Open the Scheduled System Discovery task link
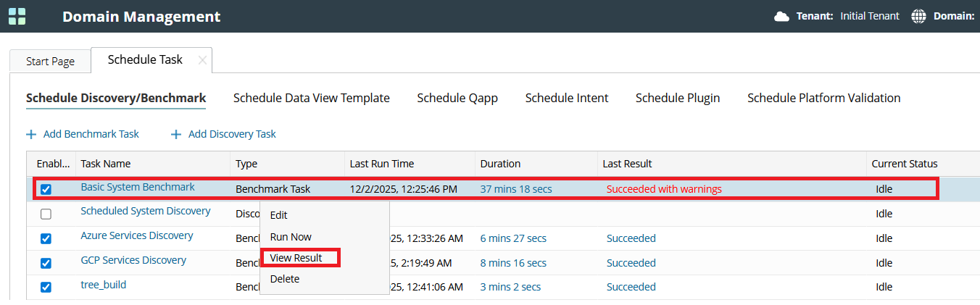The image size is (980, 305). 146,211
